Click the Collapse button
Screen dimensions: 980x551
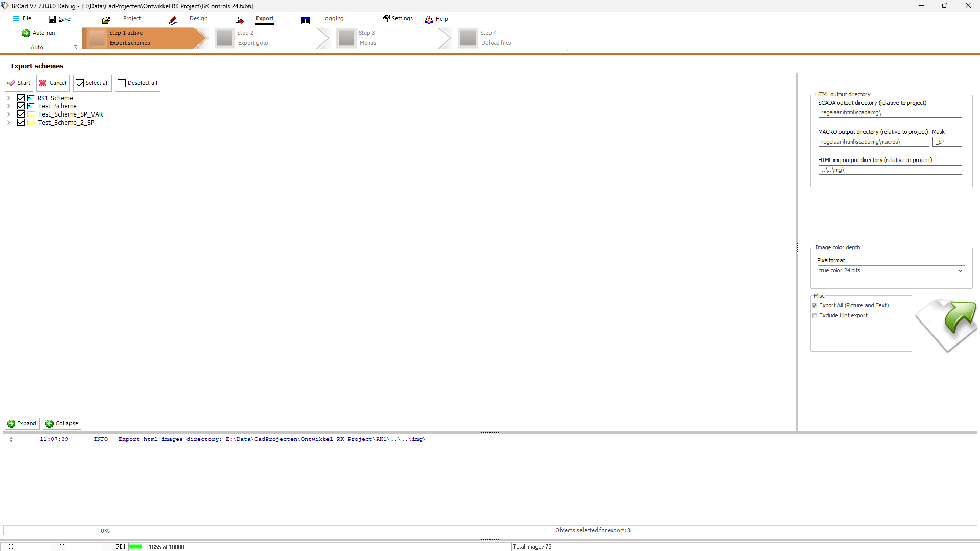[x=62, y=424]
